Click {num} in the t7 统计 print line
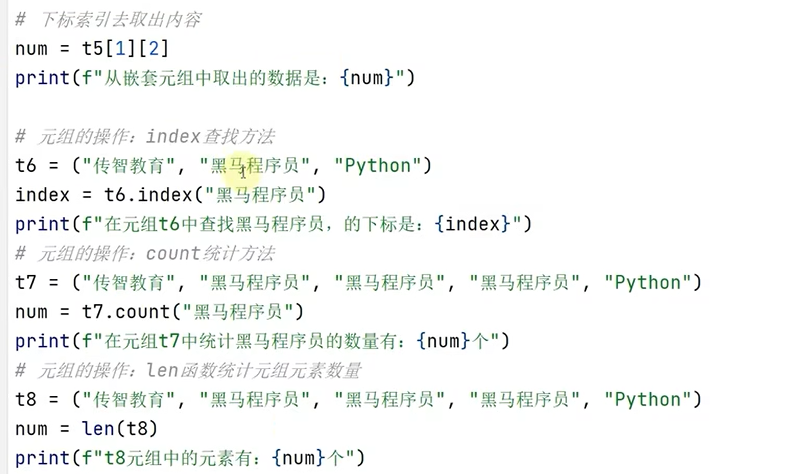 444,341
